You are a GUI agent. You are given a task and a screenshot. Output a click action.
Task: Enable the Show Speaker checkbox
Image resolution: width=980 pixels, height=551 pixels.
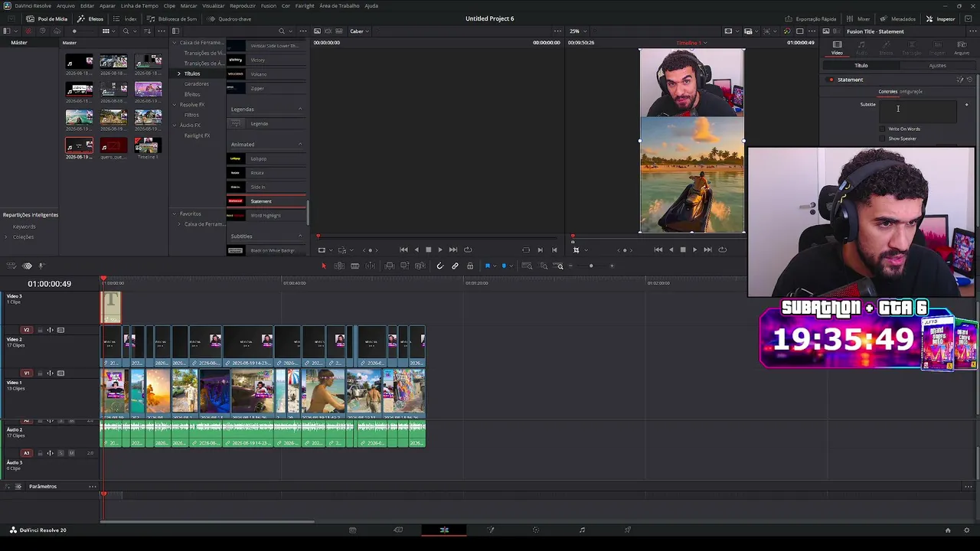coord(882,139)
